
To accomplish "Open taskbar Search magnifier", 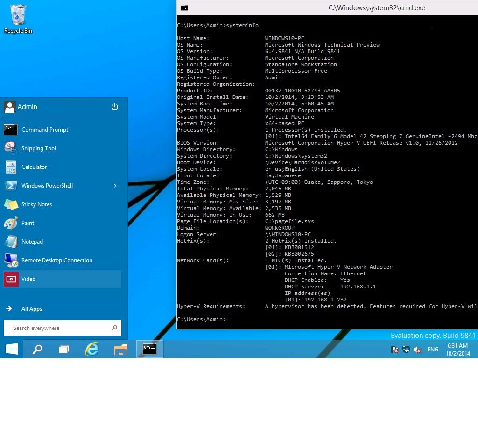I will point(37,349).
